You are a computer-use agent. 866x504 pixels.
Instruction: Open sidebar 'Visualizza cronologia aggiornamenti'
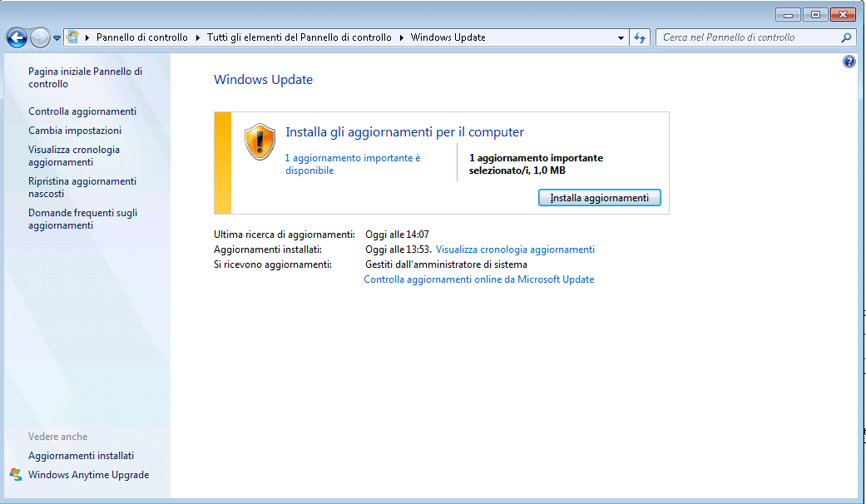[x=74, y=156]
